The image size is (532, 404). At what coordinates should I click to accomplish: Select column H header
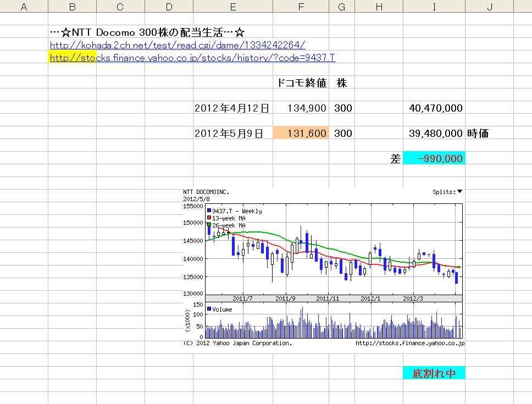coord(379,7)
